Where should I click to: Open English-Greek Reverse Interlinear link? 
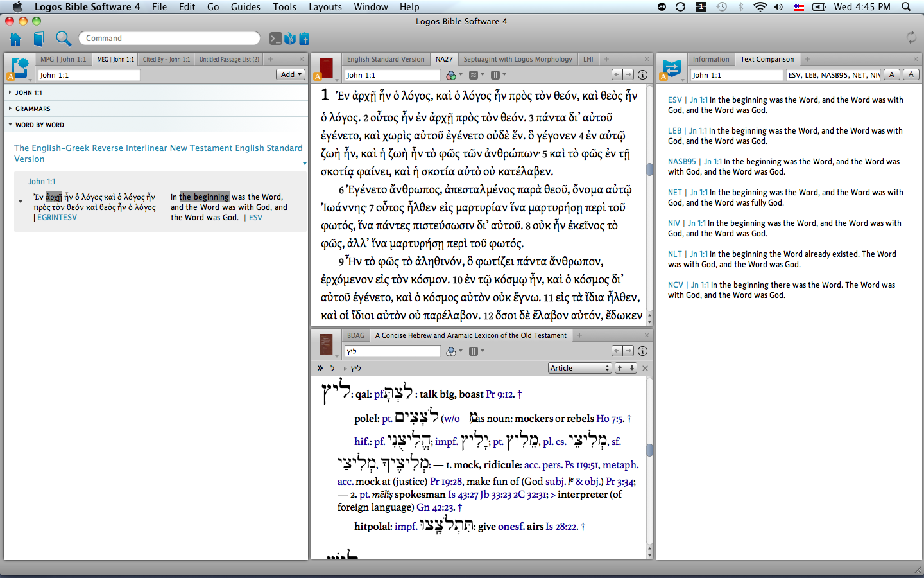(x=158, y=153)
